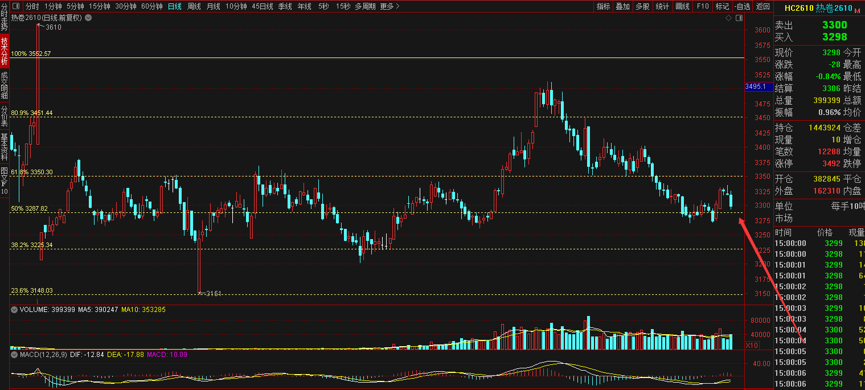Image resolution: width=865 pixels, height=390 pixels.
Task: Select the 45日线 timeframe
Action: coord(262,7)
